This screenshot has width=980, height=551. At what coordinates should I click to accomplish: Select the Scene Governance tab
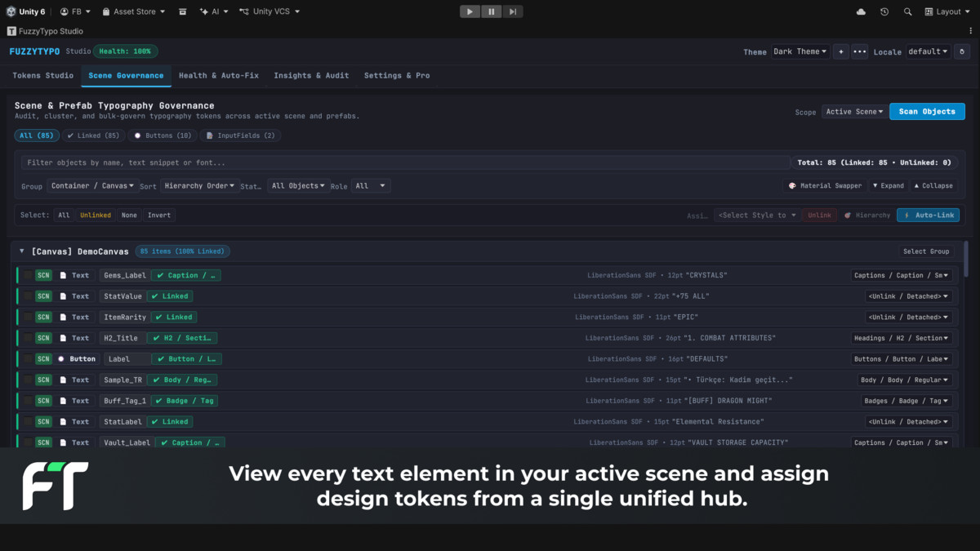click(126, 75)
